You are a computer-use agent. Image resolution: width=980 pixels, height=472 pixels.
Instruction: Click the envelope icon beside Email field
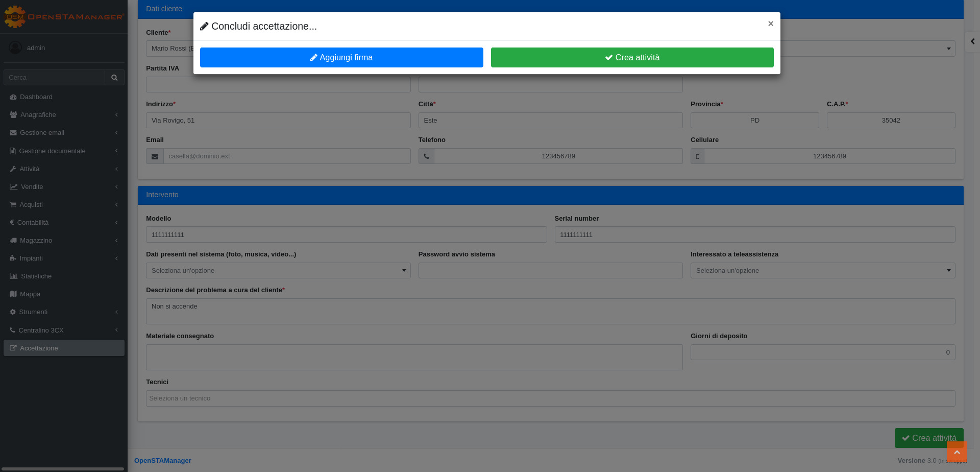[x=155, y=156]
